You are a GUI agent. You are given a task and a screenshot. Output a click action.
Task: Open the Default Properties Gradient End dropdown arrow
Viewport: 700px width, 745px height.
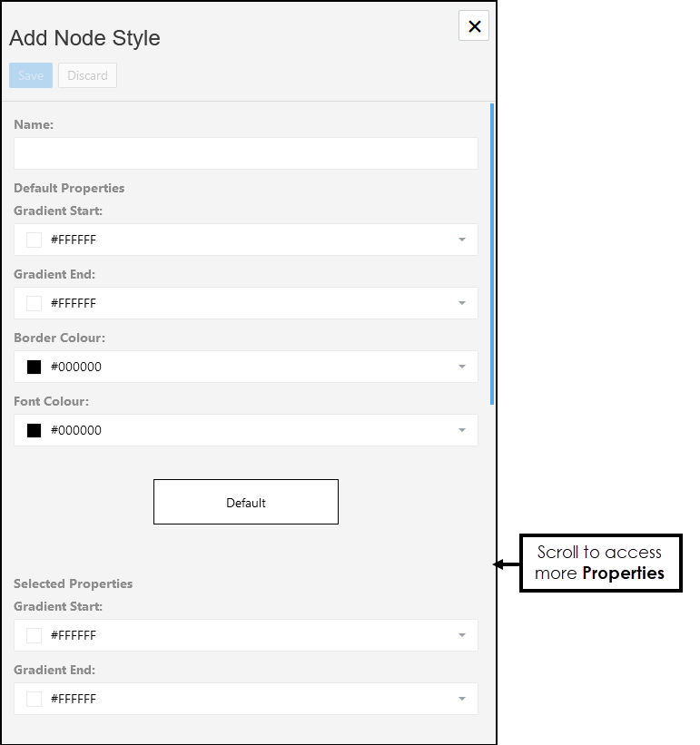(x=461, y=303)
